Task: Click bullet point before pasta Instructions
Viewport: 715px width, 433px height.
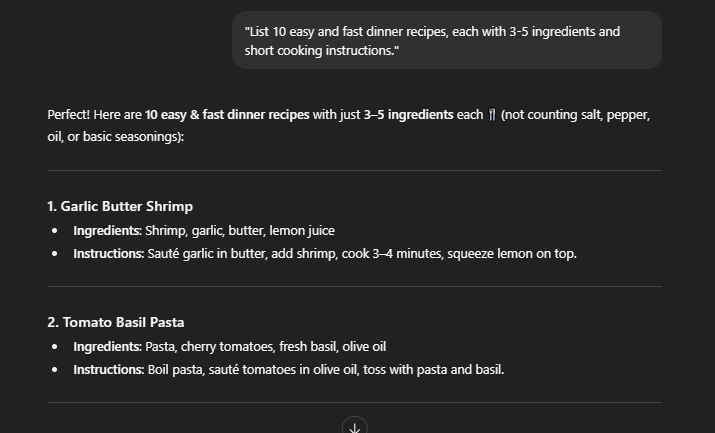Action: [55, 370]
